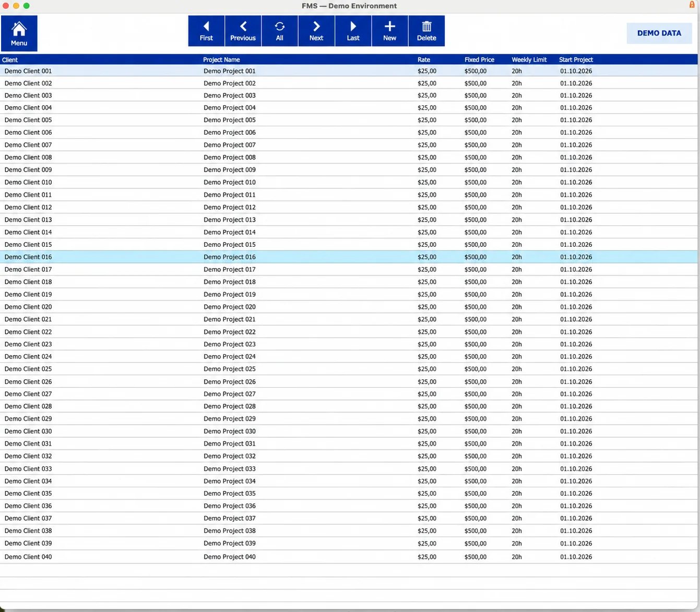Click Demo Client 010
The height and width of the screenshot is (612, 700).
coord(28,182)
